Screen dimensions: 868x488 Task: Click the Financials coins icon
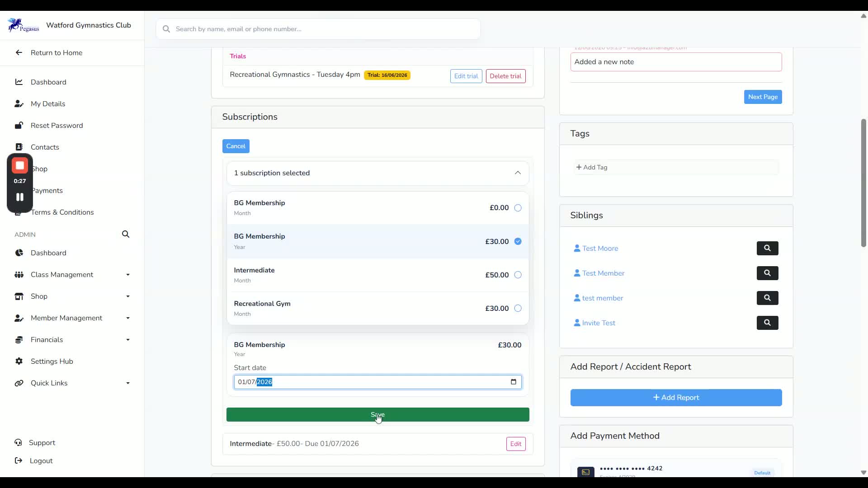pos(19,339)
